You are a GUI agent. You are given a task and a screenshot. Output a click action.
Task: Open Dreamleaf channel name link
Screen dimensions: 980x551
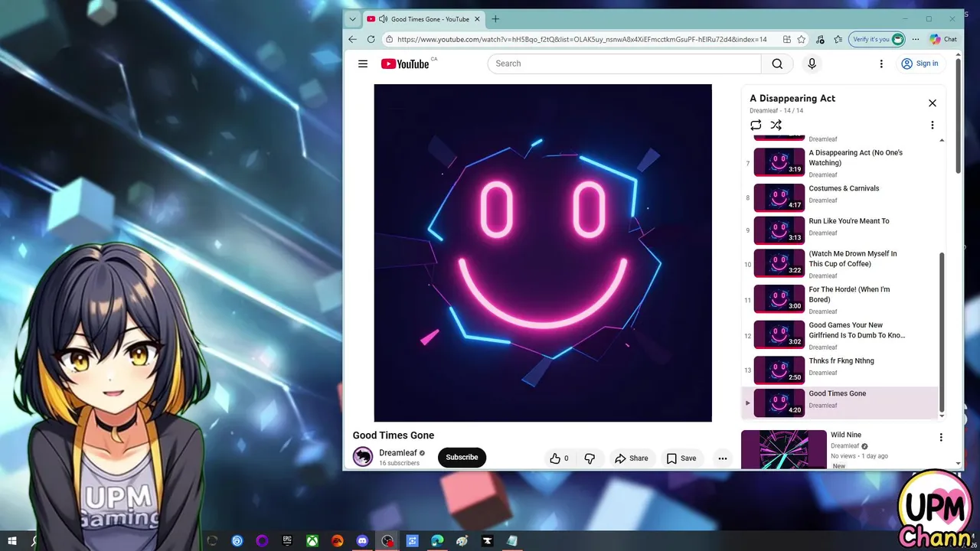(398, 453)
